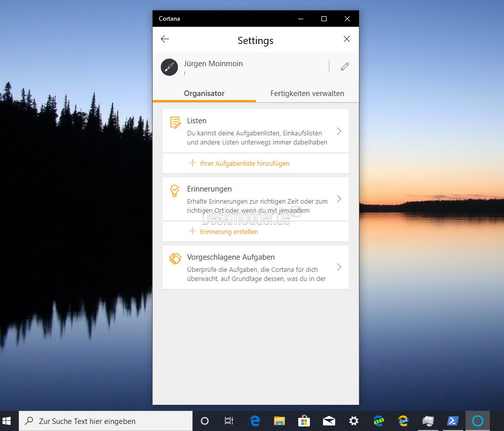The width and height of the screenshot is (504, 431).
Task: Open the Mail app from taskbar
Action: click(x=329, y=421)
